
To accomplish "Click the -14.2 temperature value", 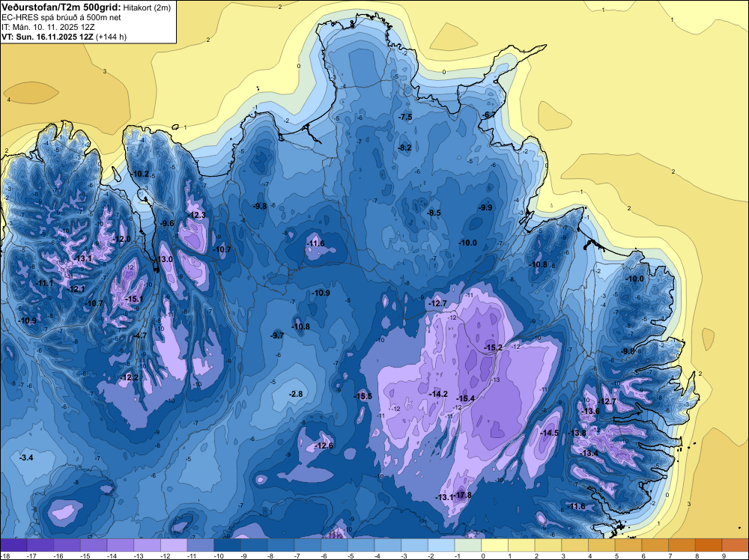I will pos(438,394).
